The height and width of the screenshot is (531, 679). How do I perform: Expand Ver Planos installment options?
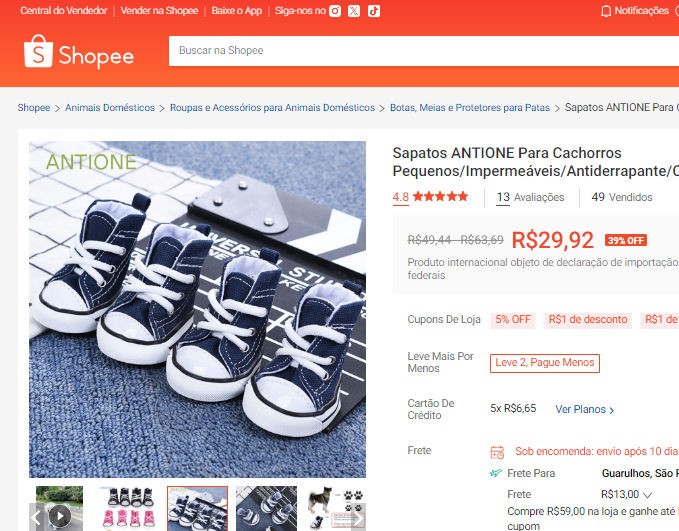(x=585, y=409)
